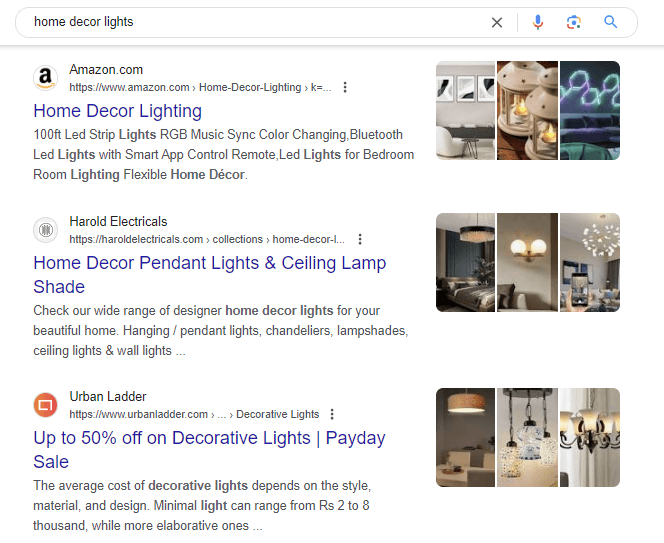Image resolution: width=664 pixels, height=543 pixels.
Task: View Amazon candle lantern thumbnail
Action: [x=527, y=111]
